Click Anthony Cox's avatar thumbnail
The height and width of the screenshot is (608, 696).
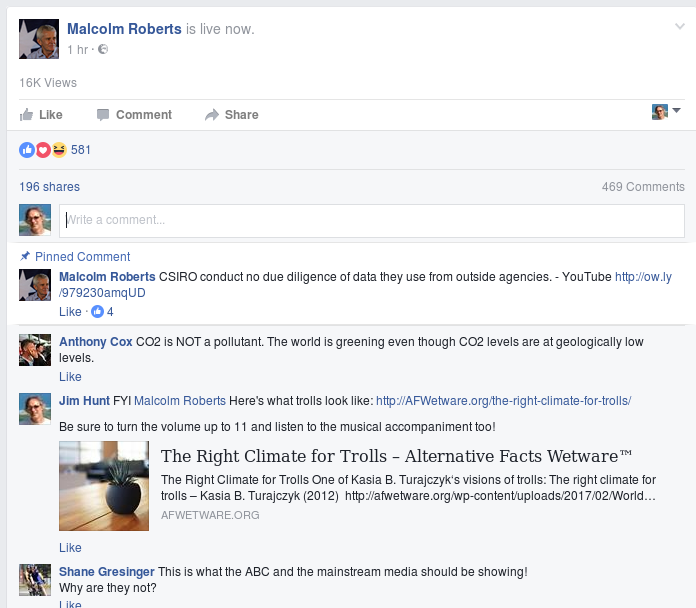coord(35,350)
